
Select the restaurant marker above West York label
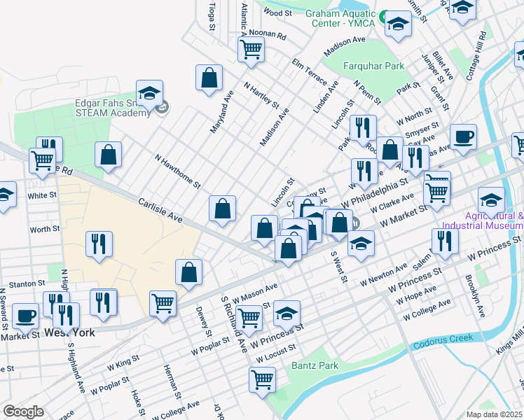click(66, 316)
